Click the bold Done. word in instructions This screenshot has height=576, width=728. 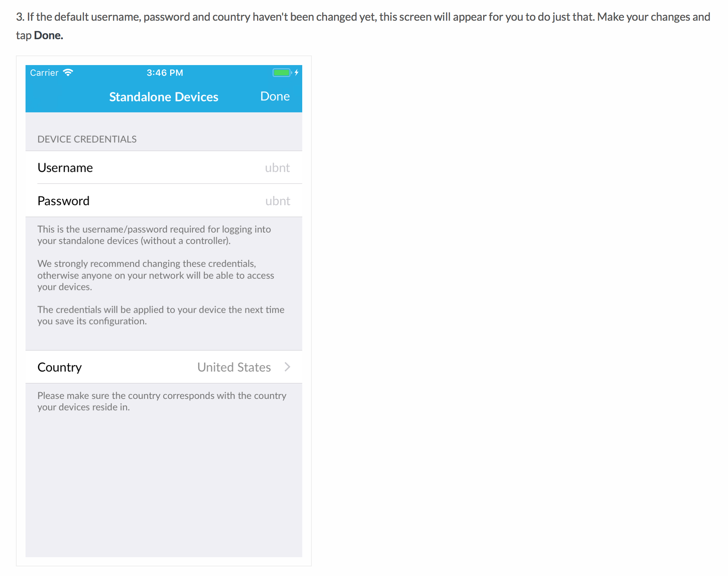(x=48, y=35)
